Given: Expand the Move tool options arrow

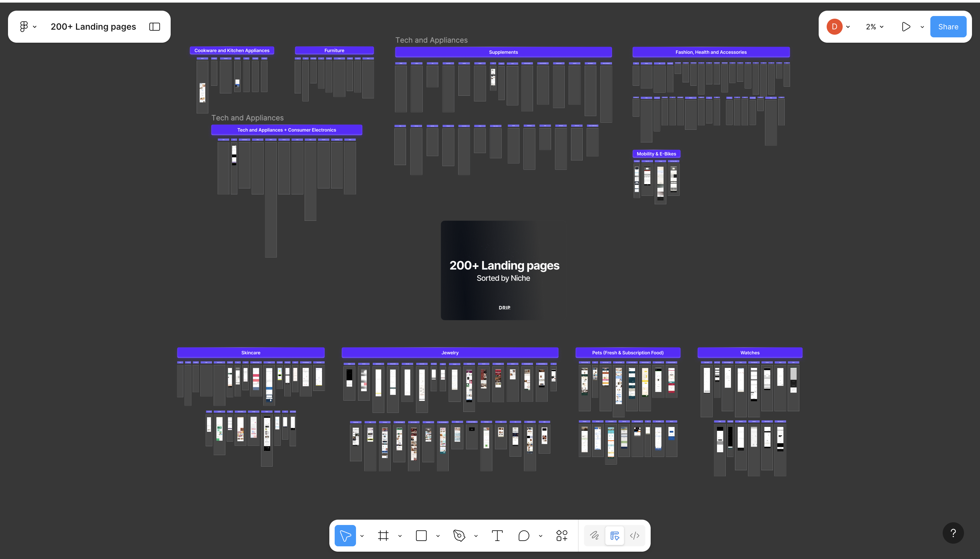Looking at the screenshot, I should click(x=362, y=536).
